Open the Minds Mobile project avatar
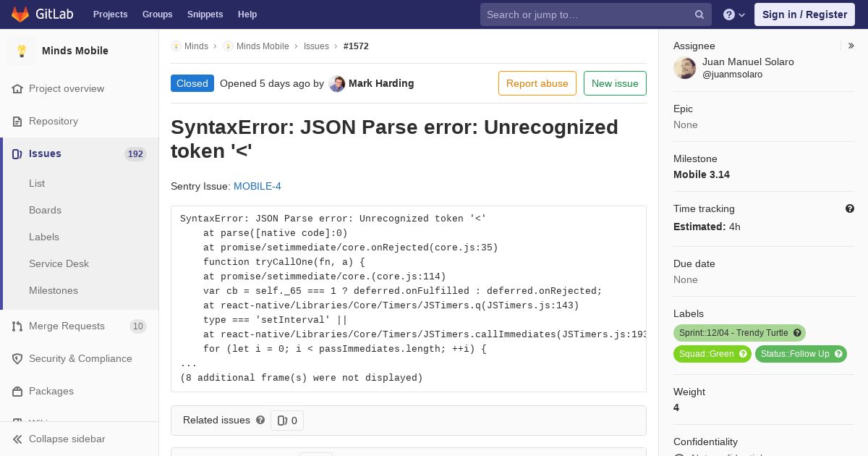This screenshot has height=456, width=868. click(22, 51)
